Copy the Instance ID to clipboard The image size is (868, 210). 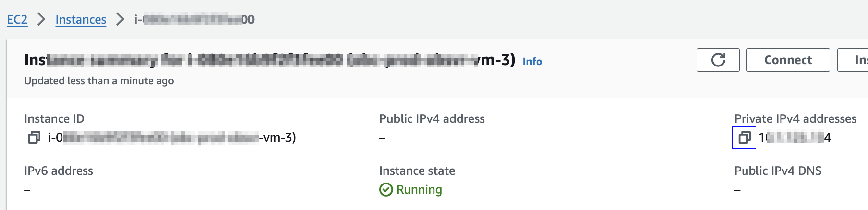pyautogui.click(x=34, y=138)
